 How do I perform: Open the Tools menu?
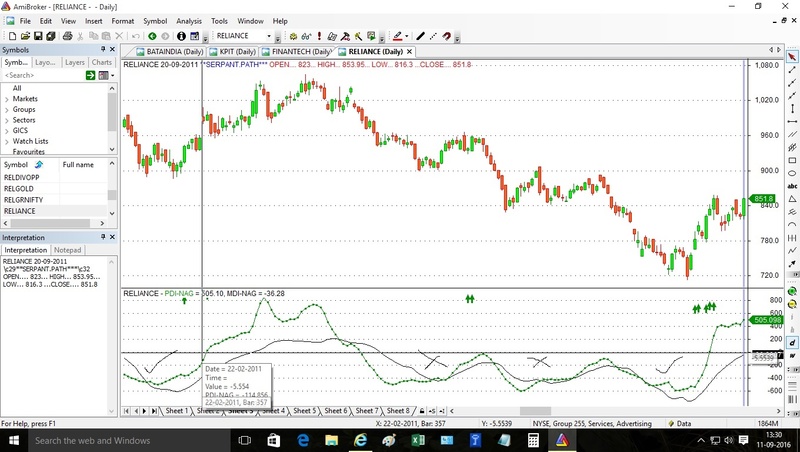click(x=219, y=21)
